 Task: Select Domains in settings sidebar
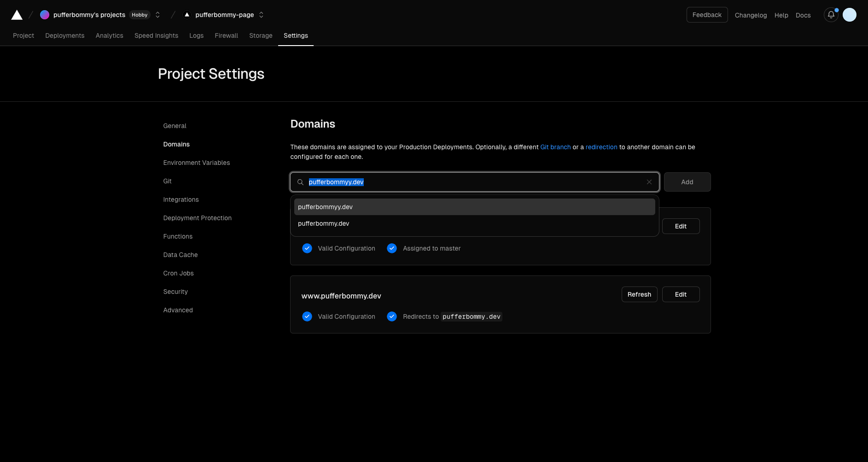(x=176, y=144)
